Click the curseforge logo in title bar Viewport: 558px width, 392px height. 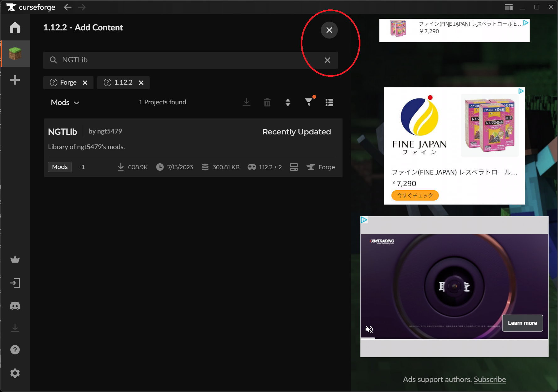click(30, 7)
